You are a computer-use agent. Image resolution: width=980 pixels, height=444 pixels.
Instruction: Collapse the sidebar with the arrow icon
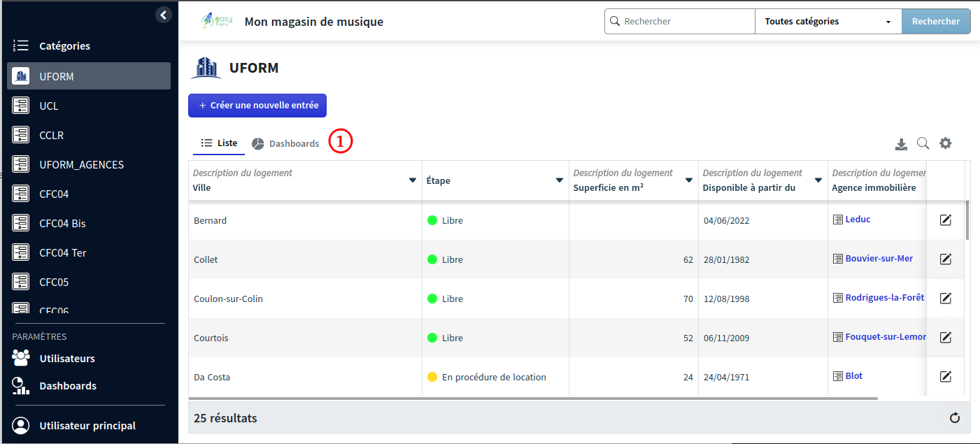coord(163,14)
